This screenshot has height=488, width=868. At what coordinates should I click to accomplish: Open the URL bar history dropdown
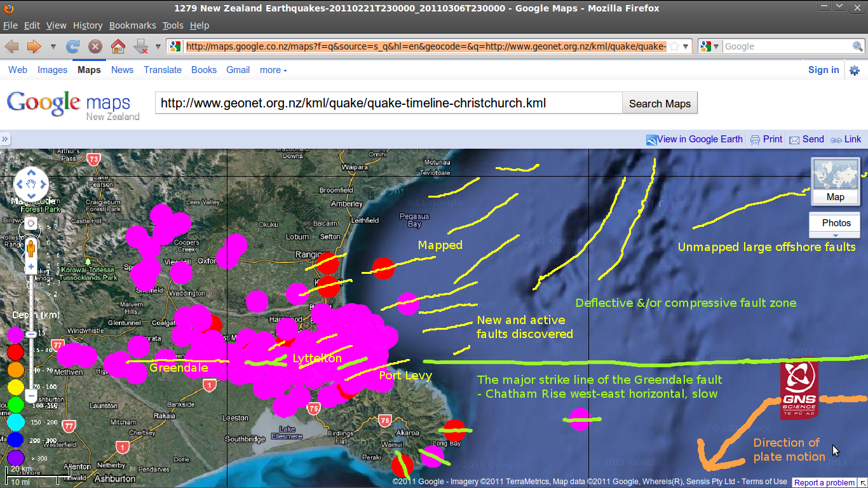click(686, 46)
